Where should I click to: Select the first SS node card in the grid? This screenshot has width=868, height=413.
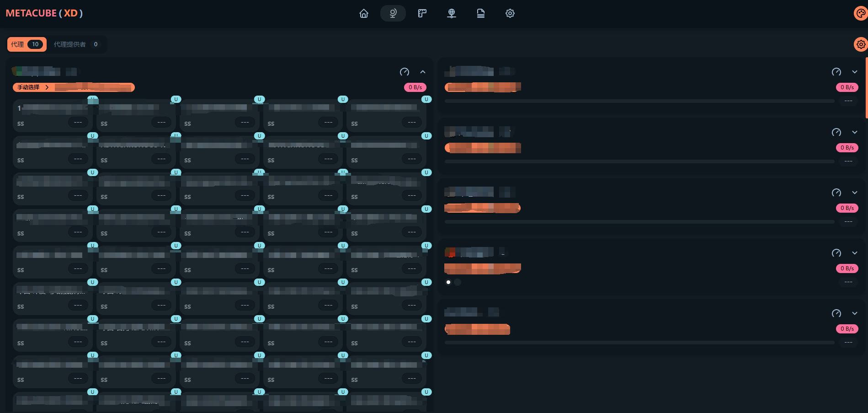click(50, 116)
